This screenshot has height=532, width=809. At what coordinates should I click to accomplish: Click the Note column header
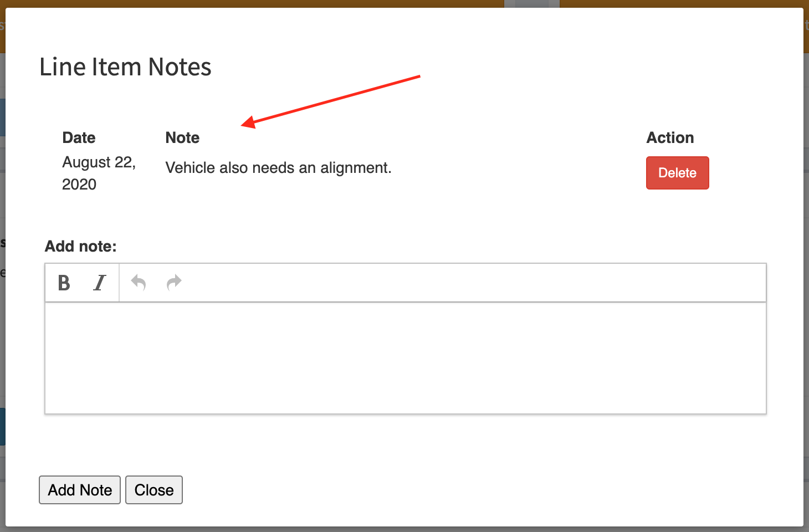[x=182, y=137]
